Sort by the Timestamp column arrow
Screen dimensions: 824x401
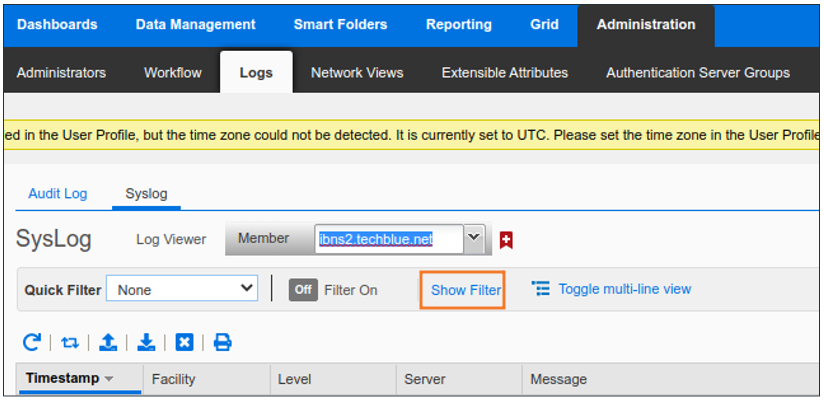[x=109, y=379]
